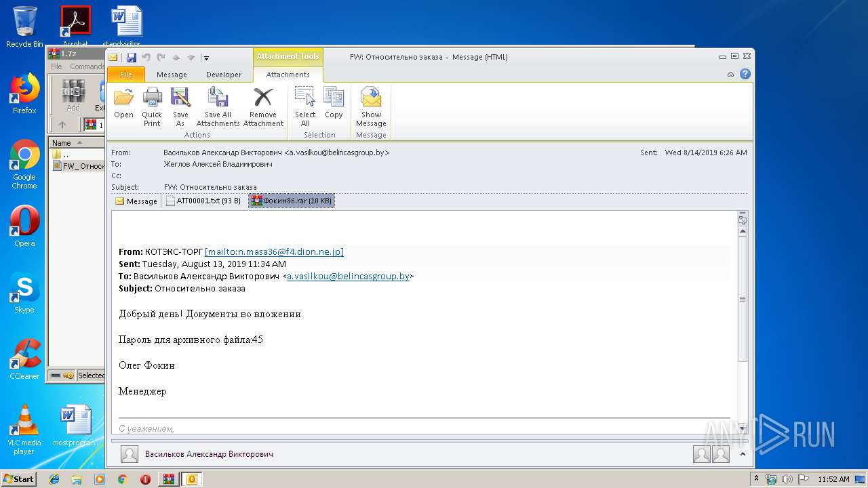Click Show Message in ribbon
868x488 pixels.
tap(371, 106)
